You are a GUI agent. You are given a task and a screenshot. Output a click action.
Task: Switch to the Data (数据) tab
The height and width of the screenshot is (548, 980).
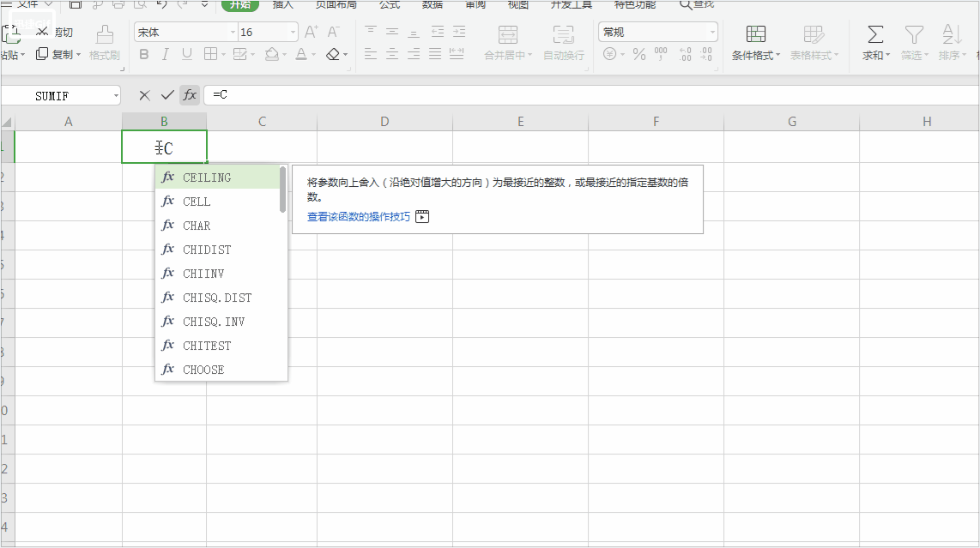[432, 5]
